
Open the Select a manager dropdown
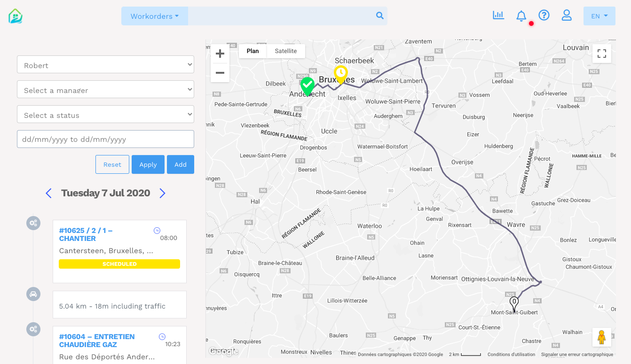coord(105,89)
